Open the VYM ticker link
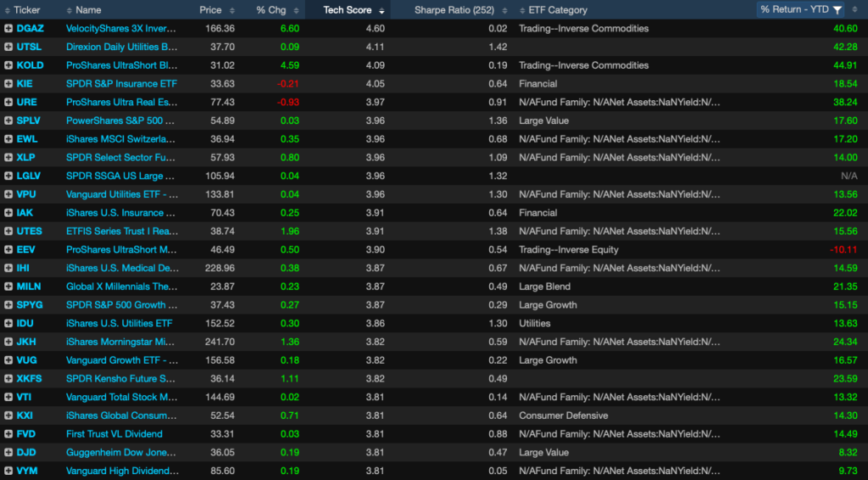This screenshot has width=868, height=480. 27,472
